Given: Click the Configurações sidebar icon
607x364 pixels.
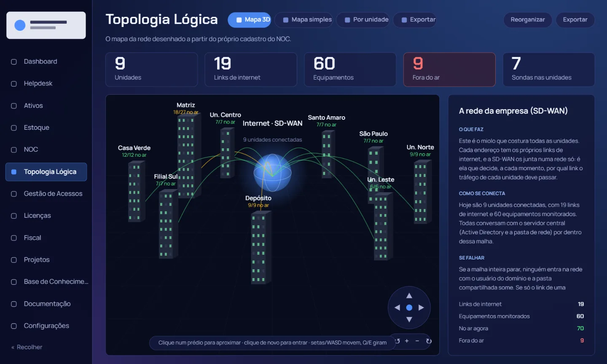Looking at the screenshot, I should (x=14, y=326).
